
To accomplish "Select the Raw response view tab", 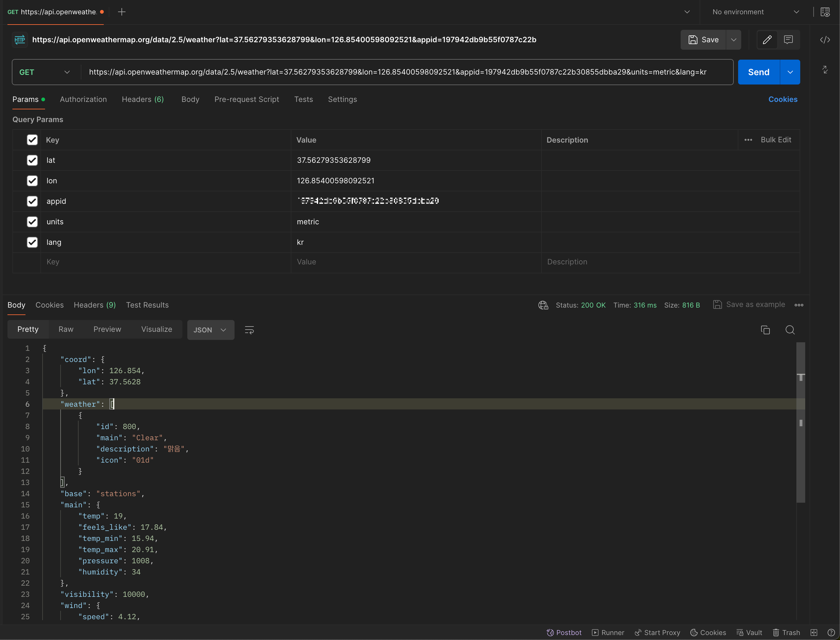I will point(66,329).
